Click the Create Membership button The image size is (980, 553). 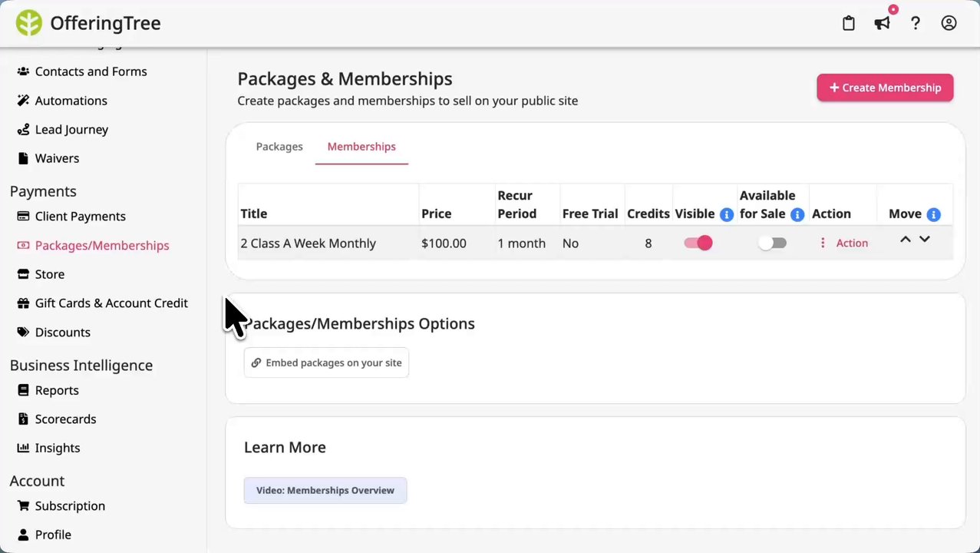[885, 88]
